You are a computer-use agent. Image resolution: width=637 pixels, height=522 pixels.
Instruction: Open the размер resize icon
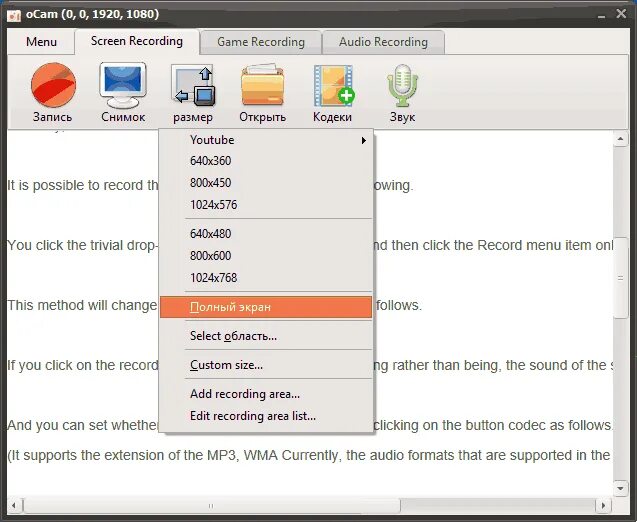(x=193, y=85)
